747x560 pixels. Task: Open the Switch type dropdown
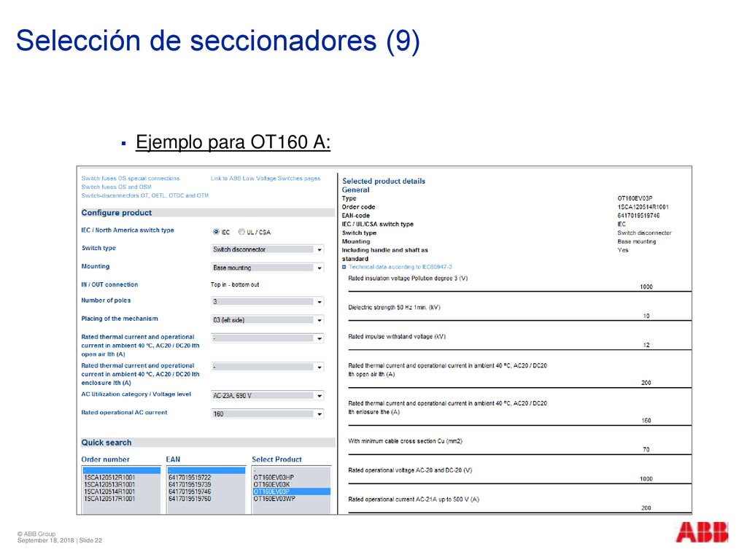tap(267, 249)
